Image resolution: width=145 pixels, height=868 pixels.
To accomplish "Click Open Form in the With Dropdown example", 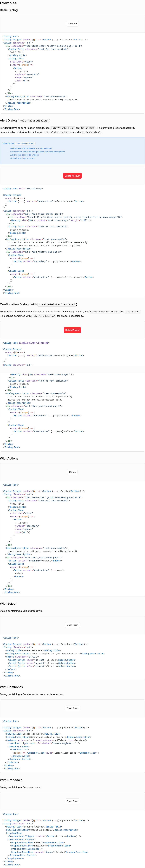I will pyautogui.click(x=72, y=801).
